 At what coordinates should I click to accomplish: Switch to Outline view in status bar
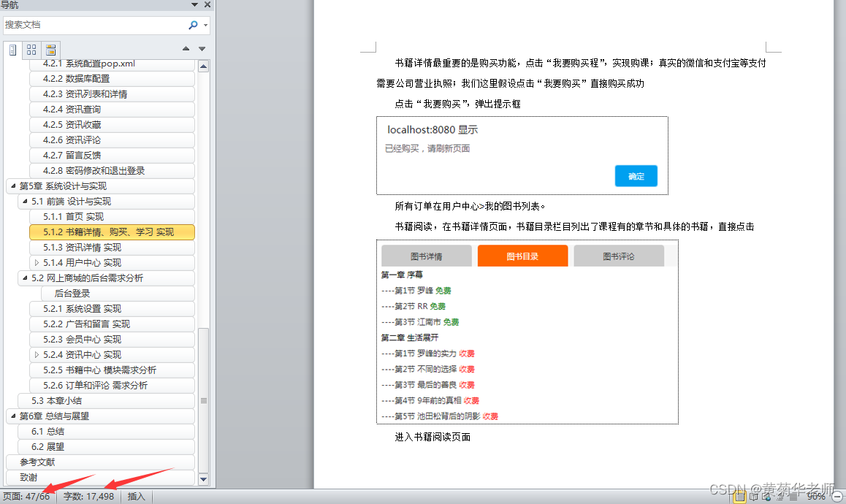(x=780, y=497)
